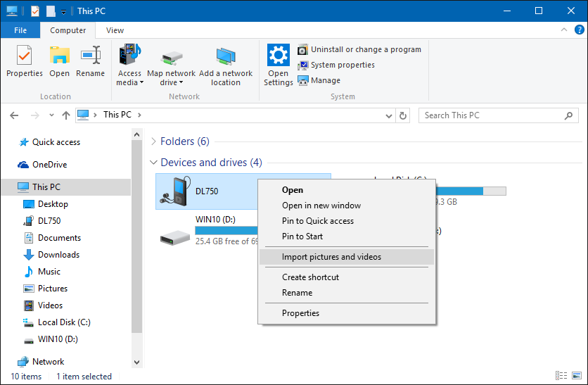Choose Open in the context menu

347,190
